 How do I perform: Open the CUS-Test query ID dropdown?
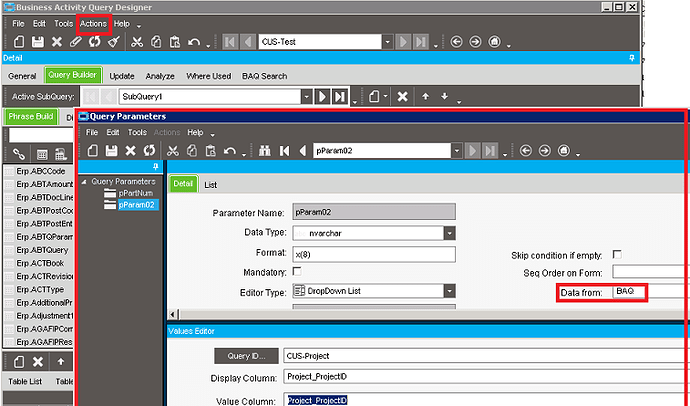click(387, 42)
